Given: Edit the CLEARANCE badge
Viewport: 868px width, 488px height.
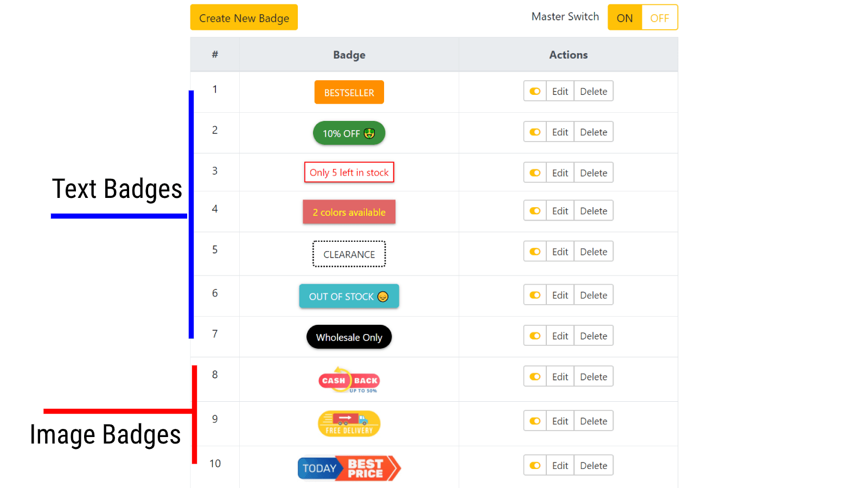Looking at the screenshot, I should [x=560, y=251].
